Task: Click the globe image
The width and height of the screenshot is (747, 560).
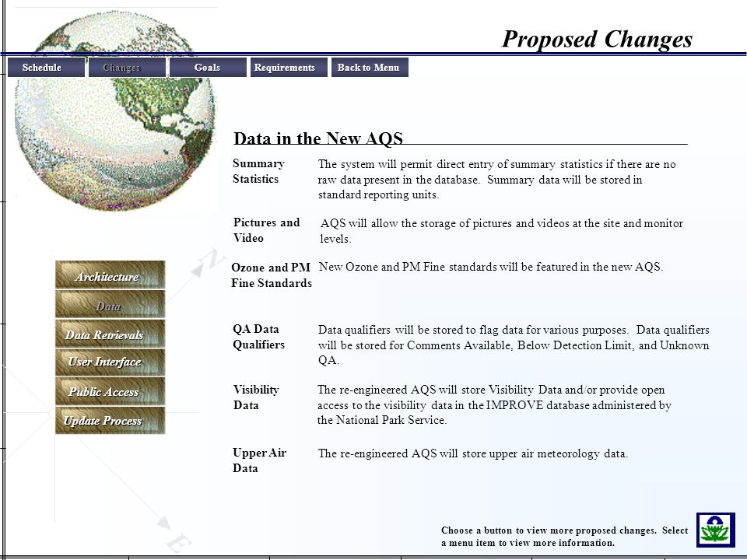Action: click(x=114, y=112)
